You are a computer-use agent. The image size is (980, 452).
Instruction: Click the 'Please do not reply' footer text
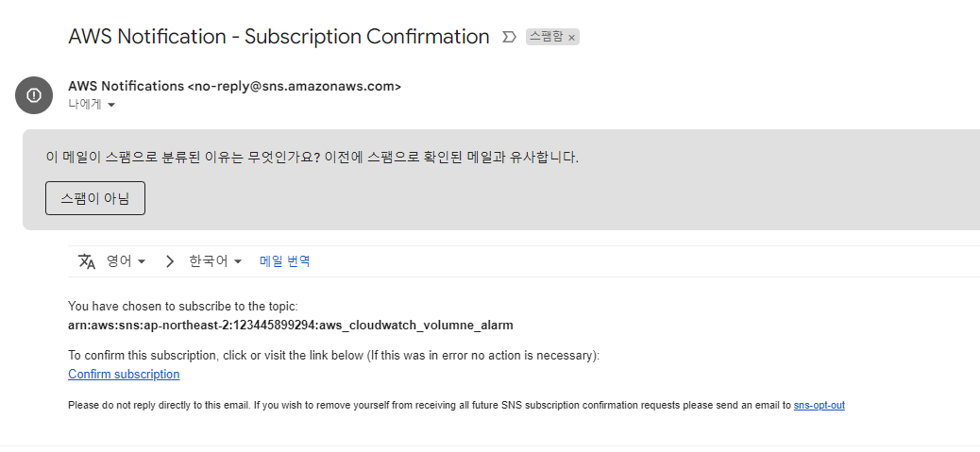point(425,405)
